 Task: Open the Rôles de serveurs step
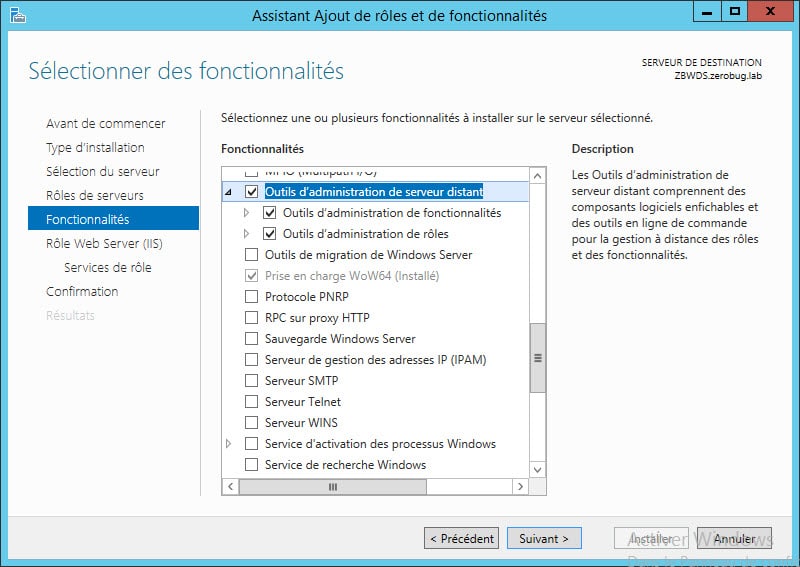95,195
